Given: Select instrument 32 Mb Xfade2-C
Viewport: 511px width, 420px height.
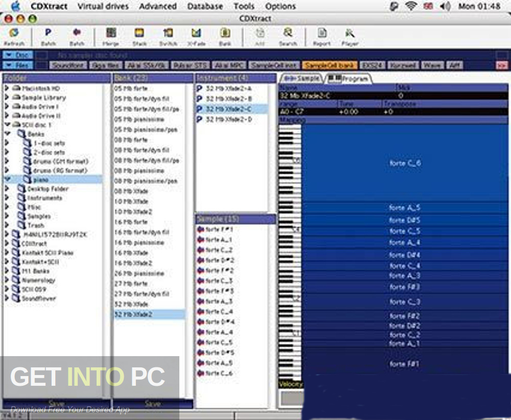Looking at the screenshot, I should click(231, 109).
